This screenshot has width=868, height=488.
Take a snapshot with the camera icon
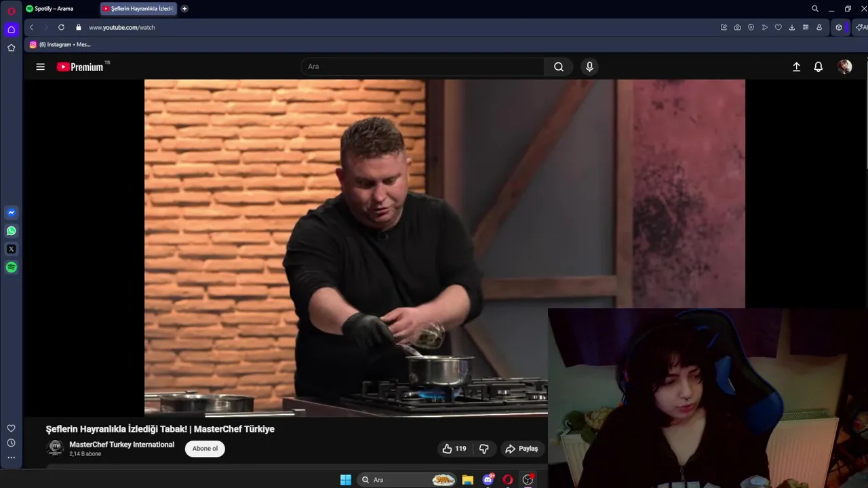point(737,27)
